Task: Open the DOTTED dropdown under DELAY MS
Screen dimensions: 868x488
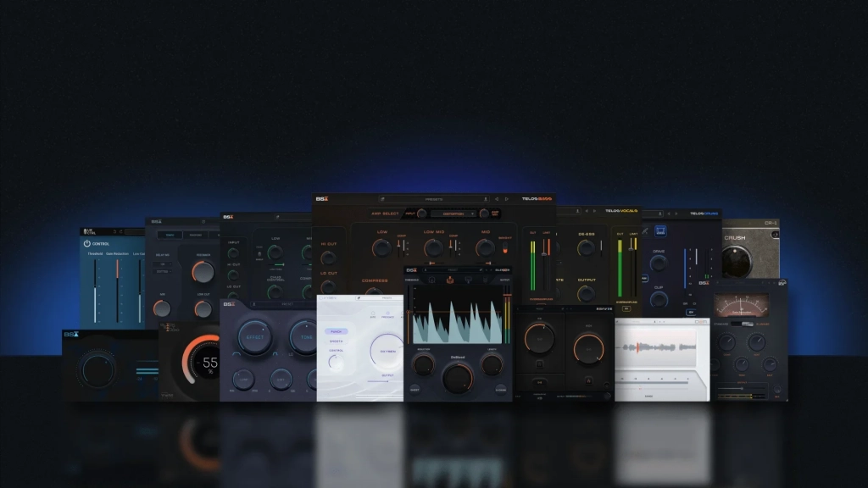Action: (162, 272)
